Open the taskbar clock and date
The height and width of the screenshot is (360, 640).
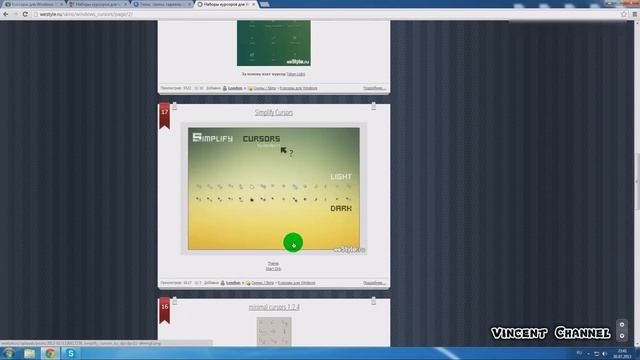coord(622,354)
